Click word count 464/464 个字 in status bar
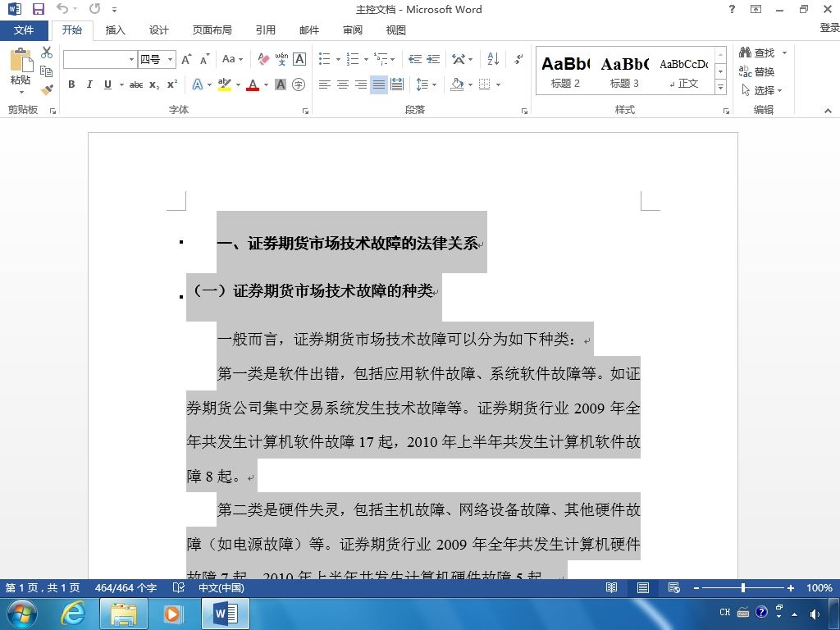 pyautogui.click(x=126, y=587)
